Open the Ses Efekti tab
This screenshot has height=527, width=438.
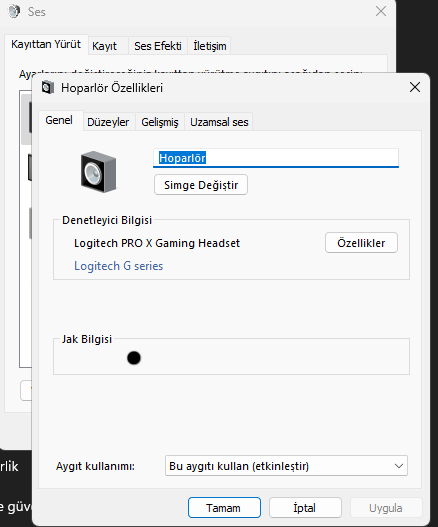tap(158, 46)
